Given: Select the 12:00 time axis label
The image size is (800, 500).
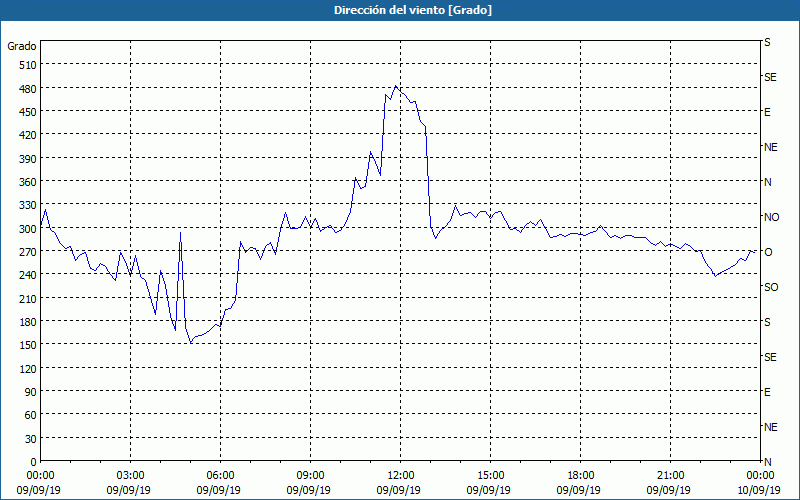Looking at the screenshot, I should coord(401,476).
